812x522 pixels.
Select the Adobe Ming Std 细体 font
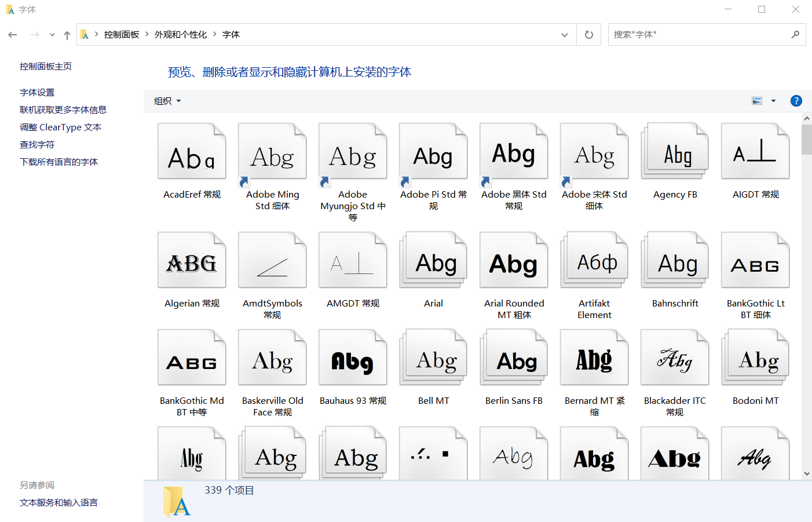click(272, 167)
